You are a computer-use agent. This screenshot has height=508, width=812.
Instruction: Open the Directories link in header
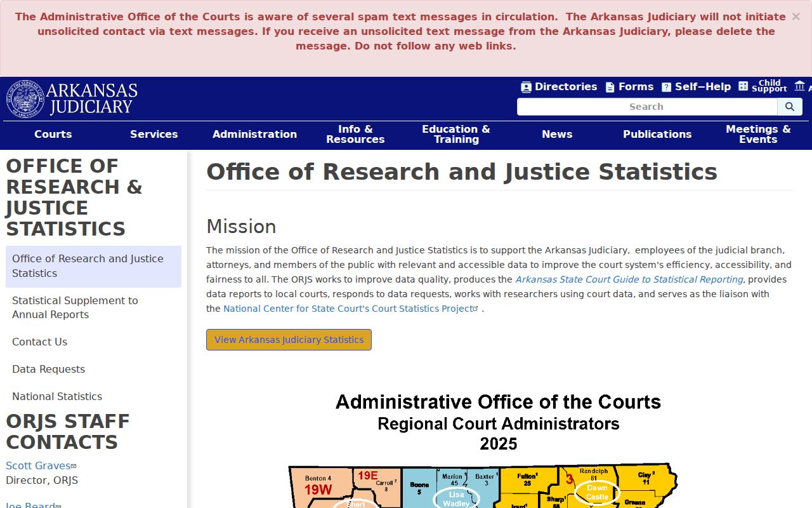(559, 87)
